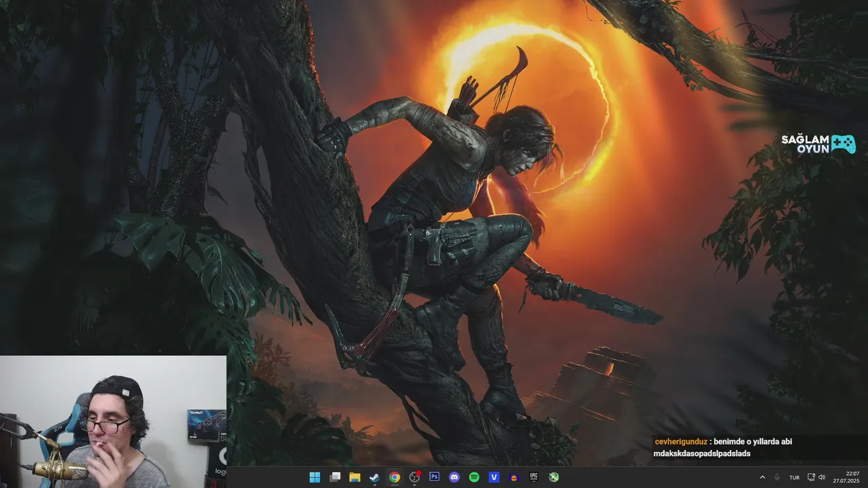Click the Sağlam Oyun logo overlay

[x=818, y=144]
